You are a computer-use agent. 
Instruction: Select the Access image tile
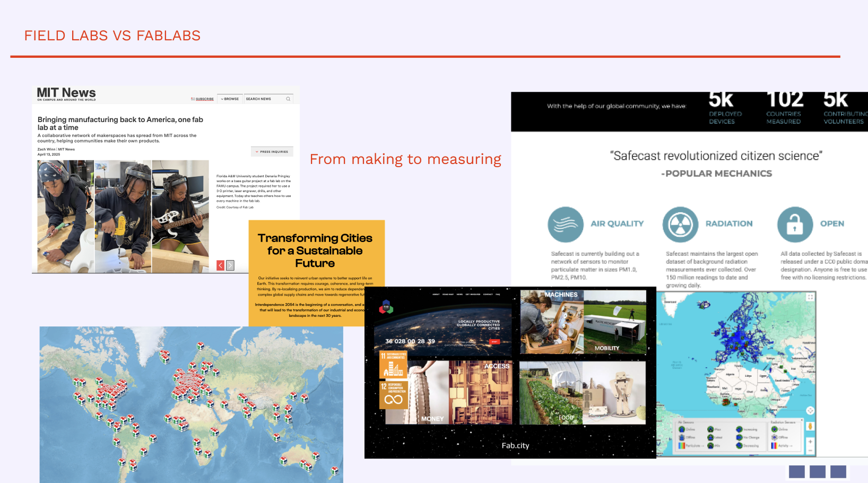tap(481, 393)
